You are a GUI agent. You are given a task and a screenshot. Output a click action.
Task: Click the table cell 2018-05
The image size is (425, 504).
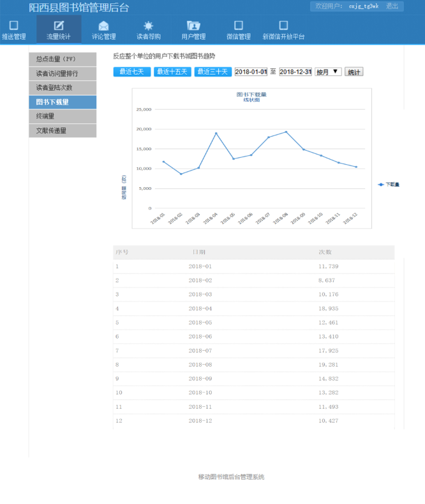click(x=200, y=323)
